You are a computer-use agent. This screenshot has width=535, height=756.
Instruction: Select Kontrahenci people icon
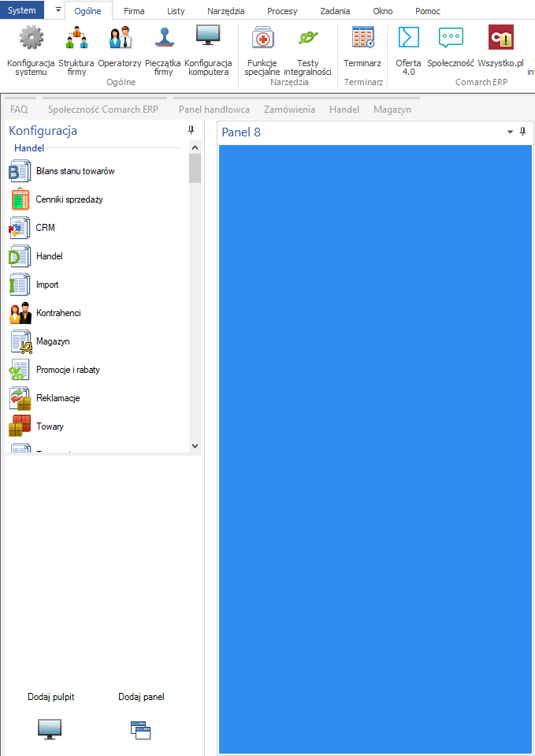click(20, 313)
